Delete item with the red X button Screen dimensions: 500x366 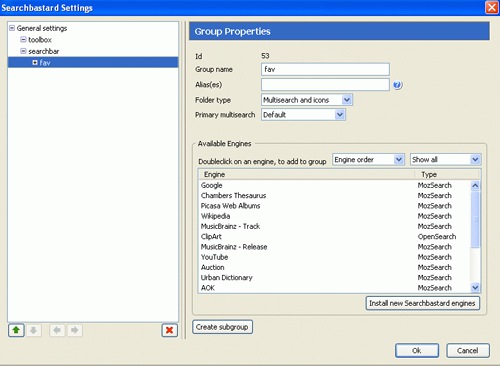point(169,330)
